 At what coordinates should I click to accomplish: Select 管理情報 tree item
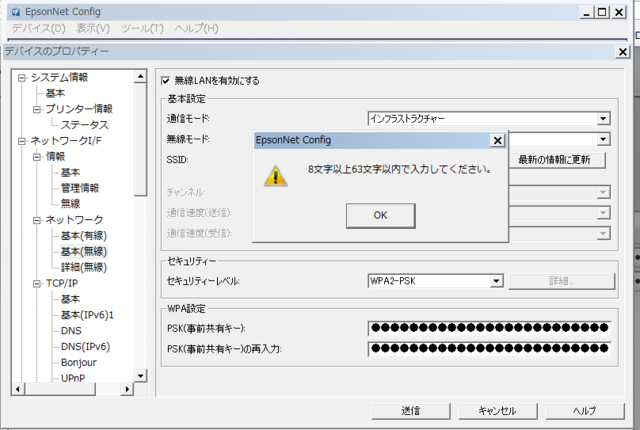click(x=80, y=188)
